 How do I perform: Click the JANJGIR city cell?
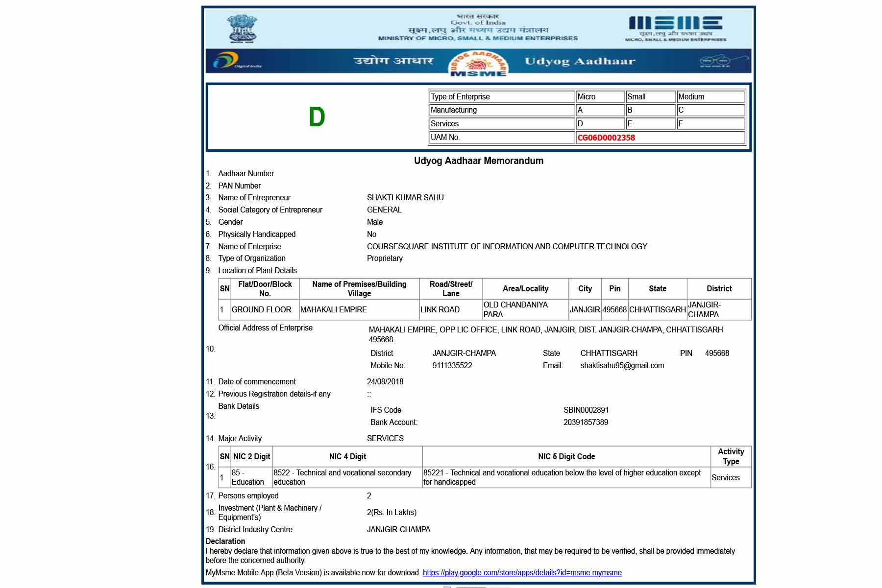(x=585, y=309)
